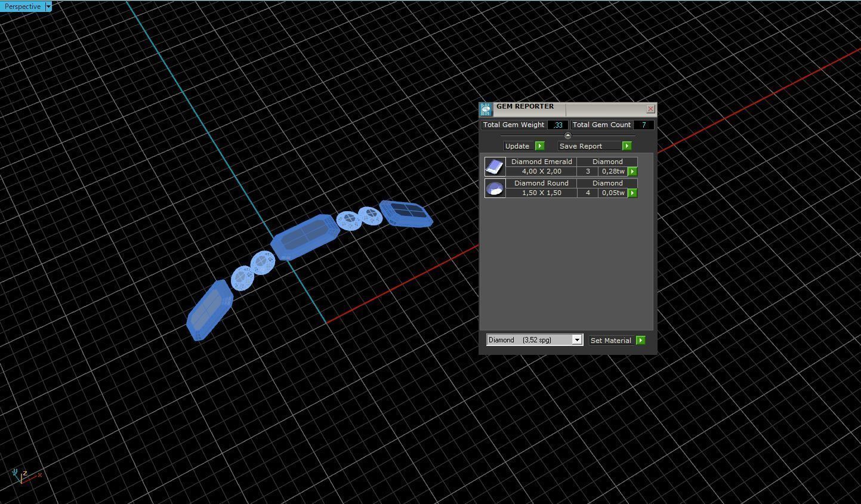Click the green arrow next to Set Material
861x504 pixels.
tap(641, 341)
